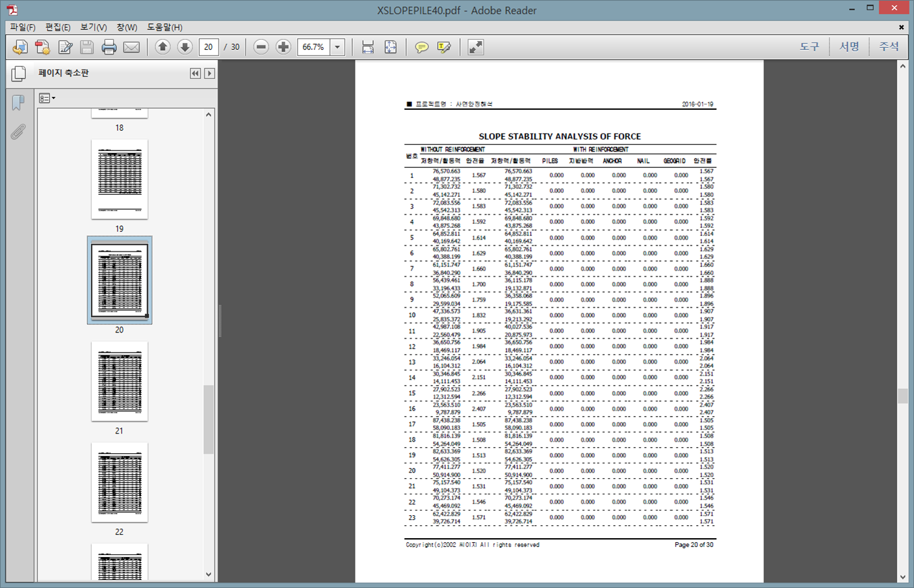Click safety factor 2.407 in row 16 left
This screenshot has height=588, width=914.
pyautogui.click(x=479, y=409)
